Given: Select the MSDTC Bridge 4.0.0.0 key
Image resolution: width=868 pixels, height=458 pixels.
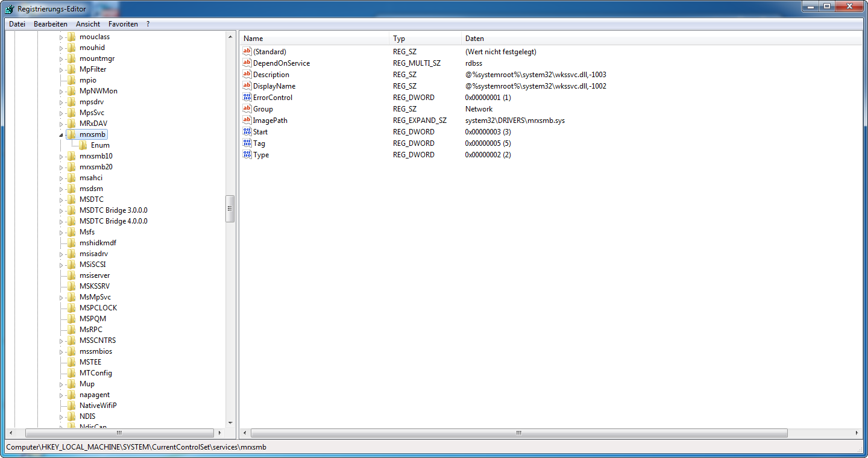Looking at the screenshot, I should (x=113, y=221).
